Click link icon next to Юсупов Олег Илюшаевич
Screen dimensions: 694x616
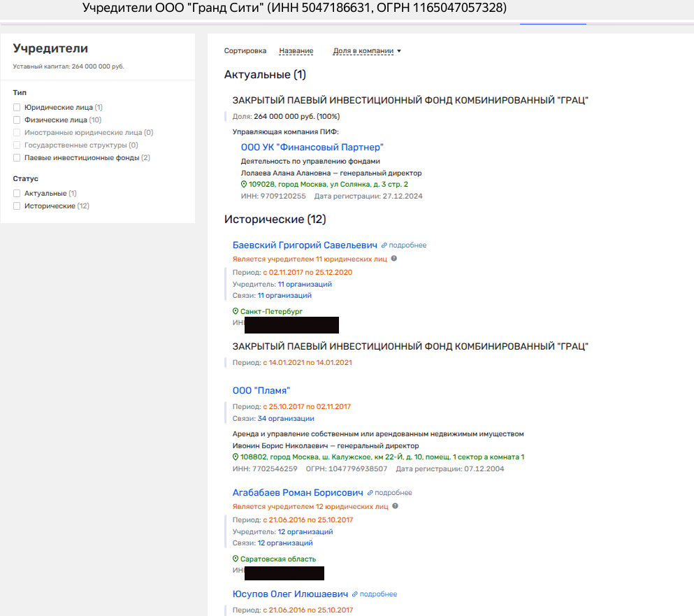355,594
